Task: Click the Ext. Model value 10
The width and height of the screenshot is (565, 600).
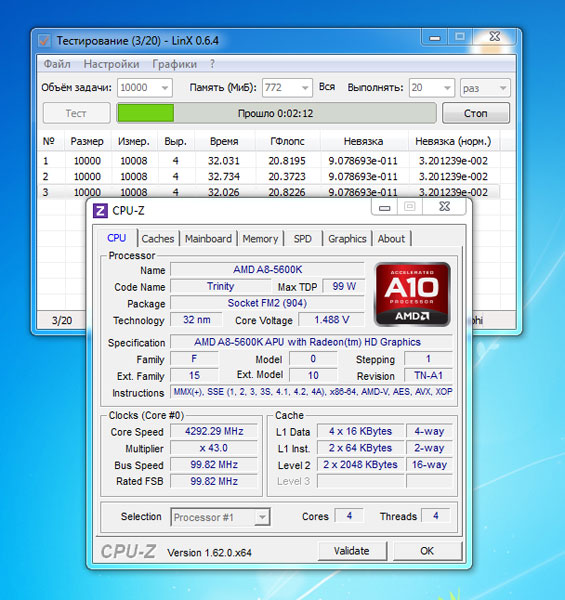Action: click(313, 375)
